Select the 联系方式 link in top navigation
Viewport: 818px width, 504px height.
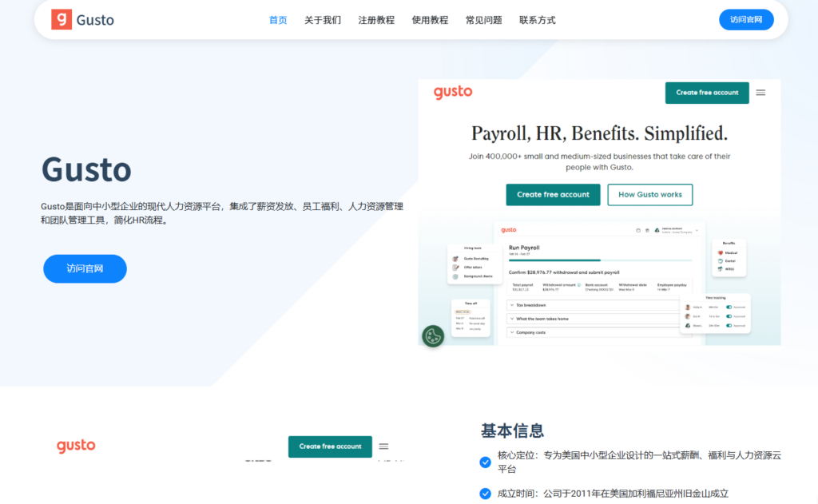point(537,20)
